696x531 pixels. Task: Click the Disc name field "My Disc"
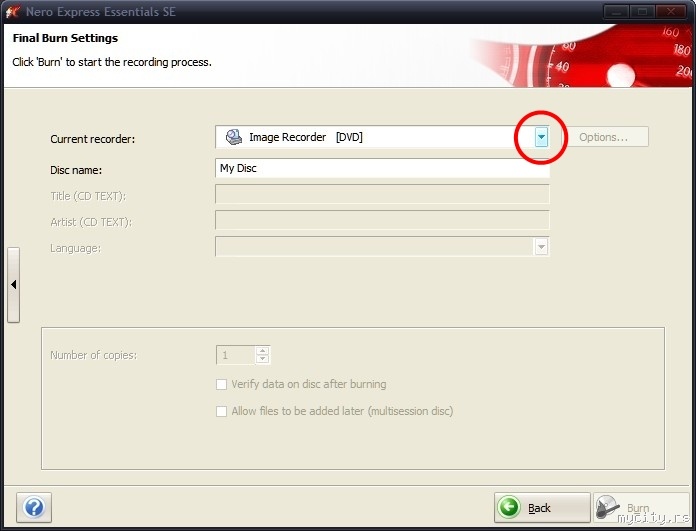tap(382, 168)
